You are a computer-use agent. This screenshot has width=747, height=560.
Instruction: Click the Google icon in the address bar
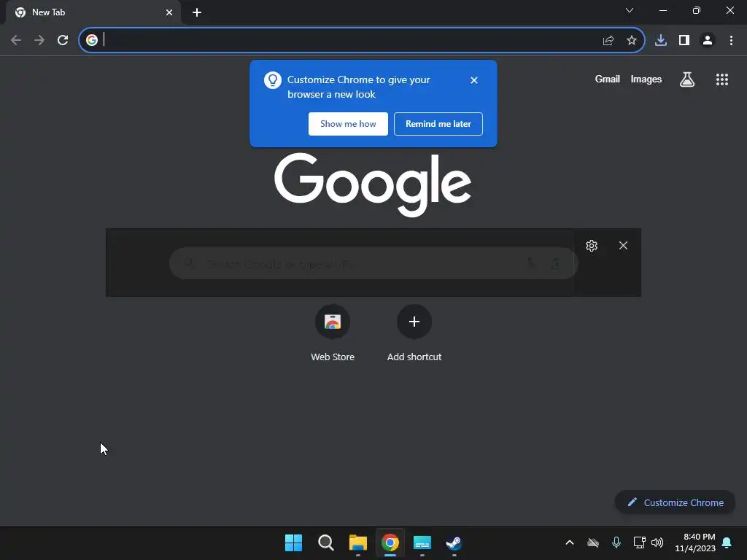[x=92, y=40]
